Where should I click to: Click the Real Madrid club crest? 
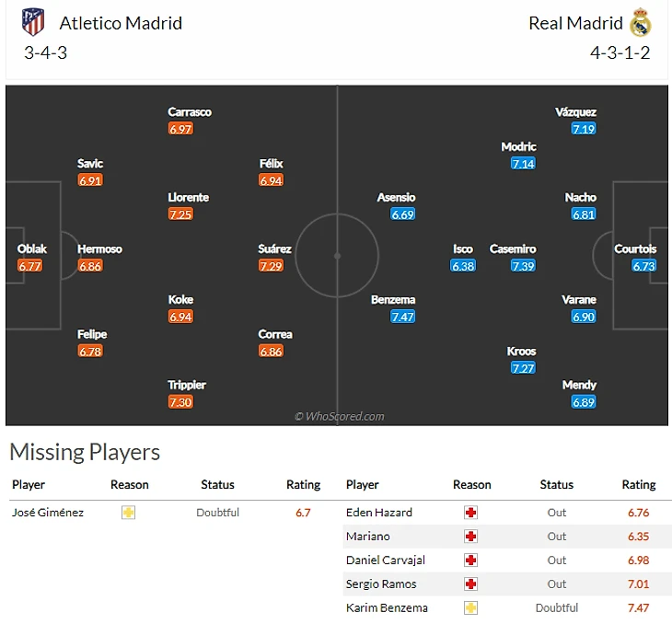[641, 22]
